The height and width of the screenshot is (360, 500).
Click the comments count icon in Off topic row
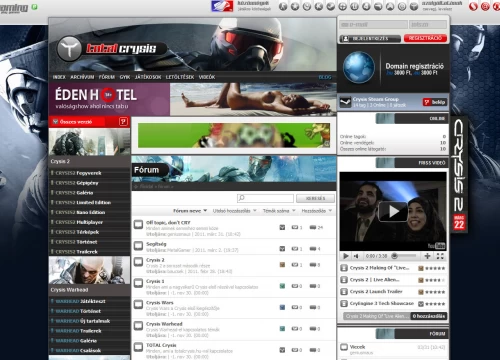tap(313, 227)
